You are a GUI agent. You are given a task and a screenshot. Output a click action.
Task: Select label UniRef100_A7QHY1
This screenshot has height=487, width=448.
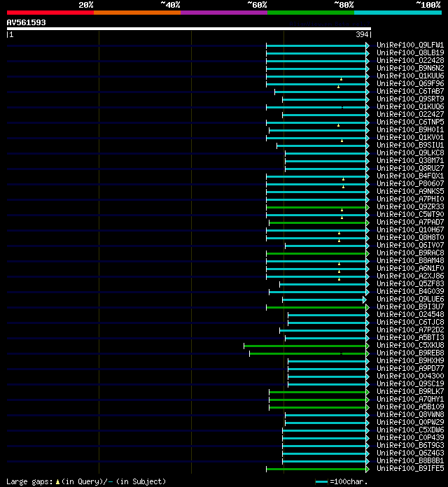[410, 399]
